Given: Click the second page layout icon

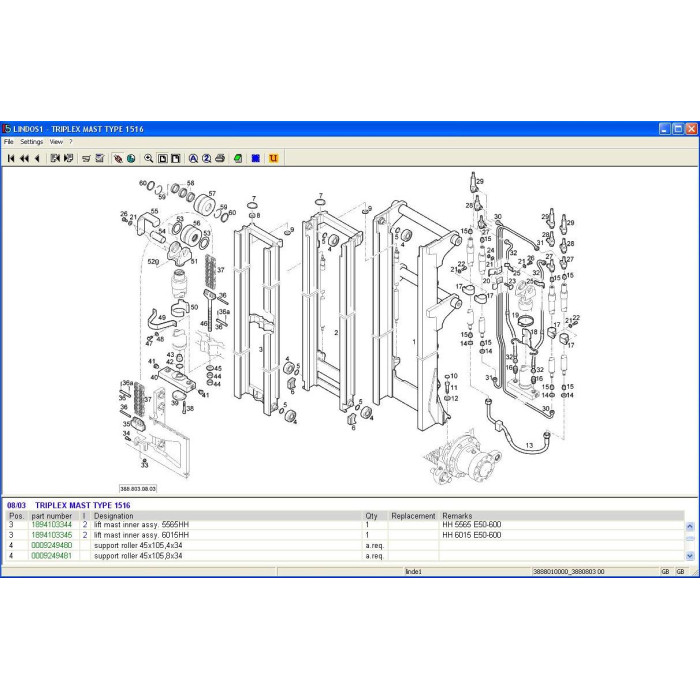Looking at the screenshot, I should point(175,158).
